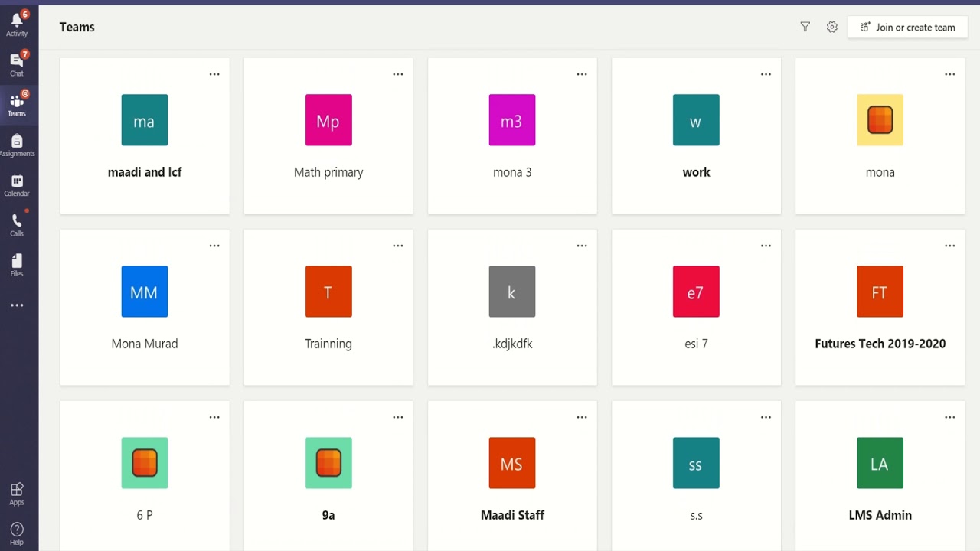Viewport: 980px width, 551px height.
Task: Click the work team name
Action: (696, 172)
